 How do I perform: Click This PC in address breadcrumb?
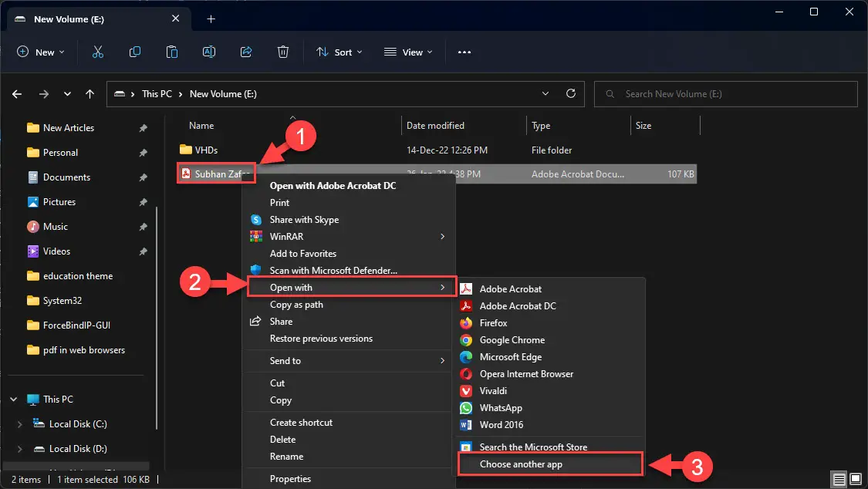point(157,94)
